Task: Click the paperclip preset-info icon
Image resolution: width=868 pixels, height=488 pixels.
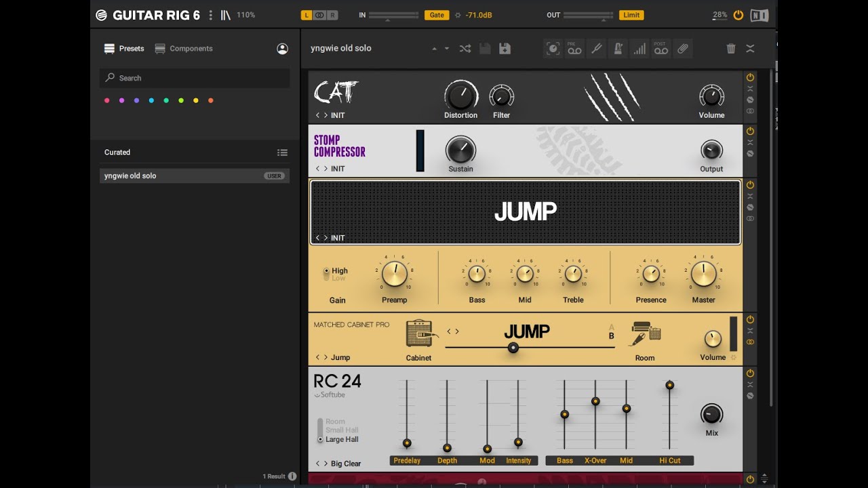Action: 683,49
